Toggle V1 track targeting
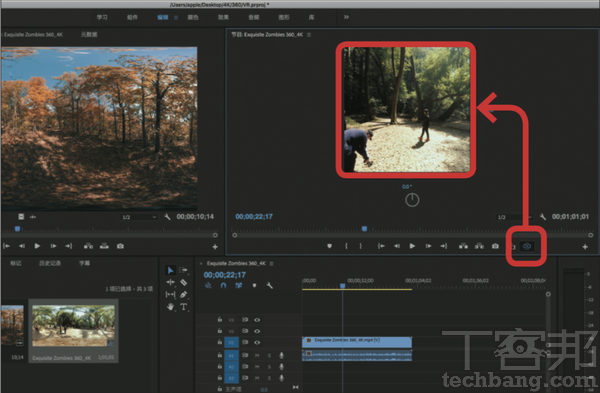 pos(231,342)
